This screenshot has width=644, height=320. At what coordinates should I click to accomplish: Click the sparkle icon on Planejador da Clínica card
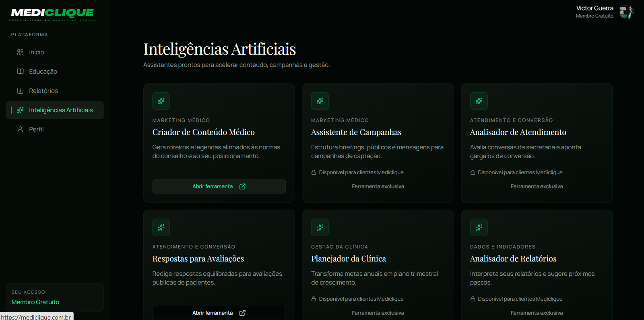(x=320, y=227)
